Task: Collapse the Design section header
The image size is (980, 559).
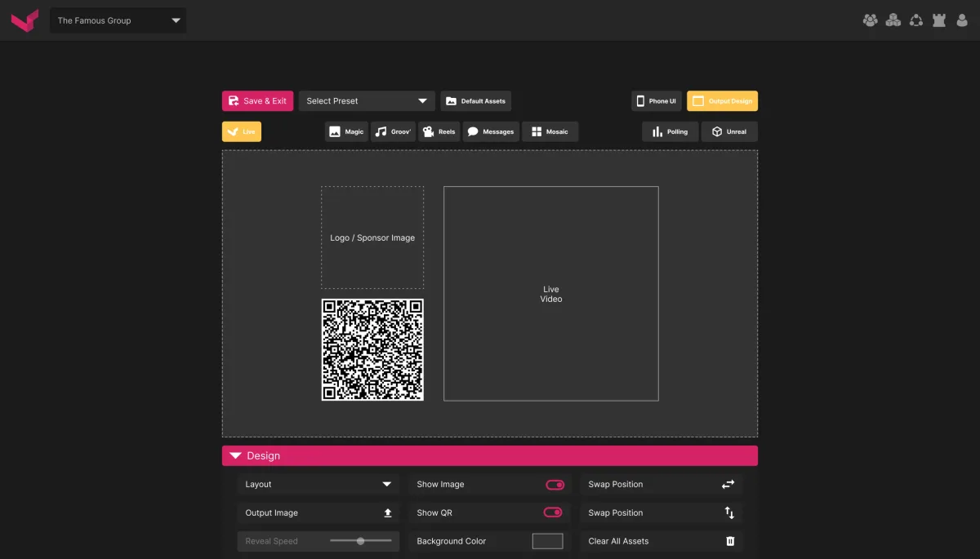Action: (x=490, y=455)
